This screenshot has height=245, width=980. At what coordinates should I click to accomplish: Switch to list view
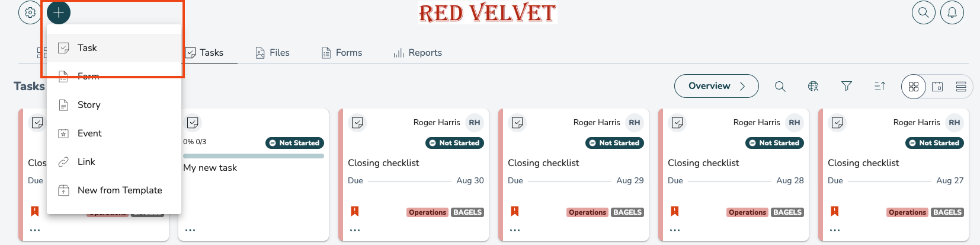coord(961,87)
